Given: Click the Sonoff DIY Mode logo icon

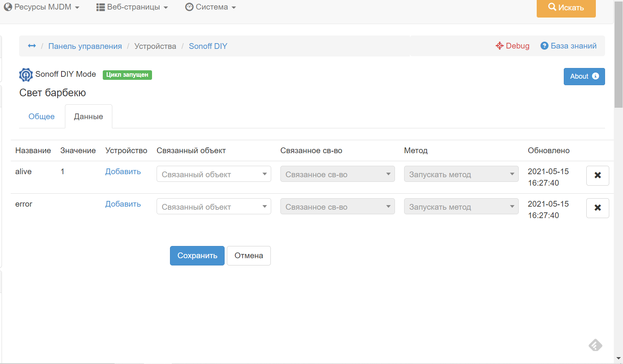Looking at the screenshot, I should pyautogui.click(x=26, y=74).
